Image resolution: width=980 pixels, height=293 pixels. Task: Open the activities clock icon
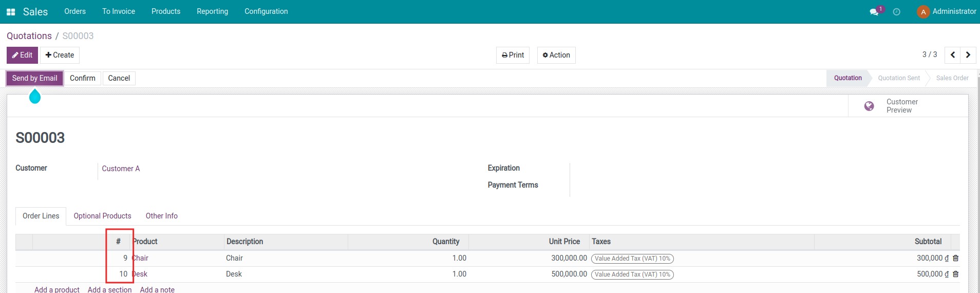point(897,12)
